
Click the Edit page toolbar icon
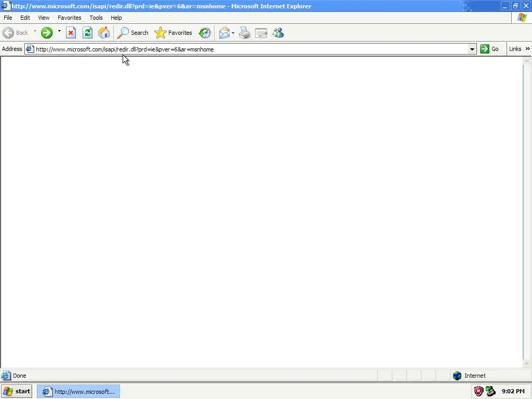[261, 33]
